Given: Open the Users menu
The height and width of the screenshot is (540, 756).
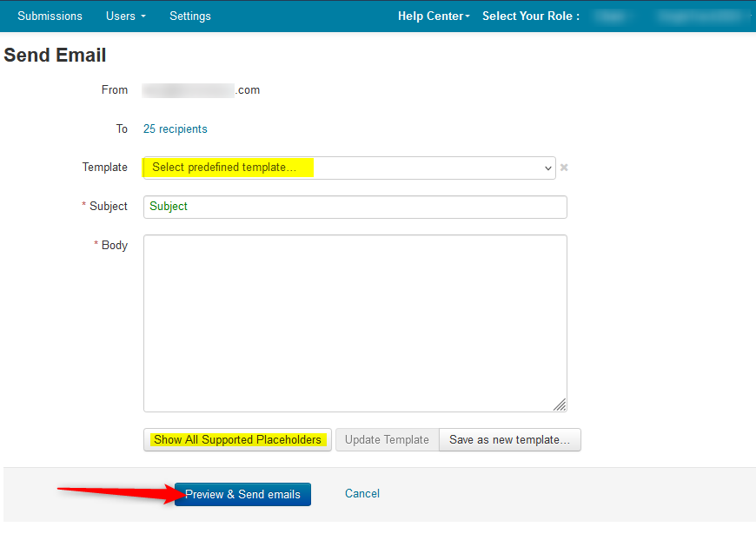Looking at the screenshot, I should (122, 16).
